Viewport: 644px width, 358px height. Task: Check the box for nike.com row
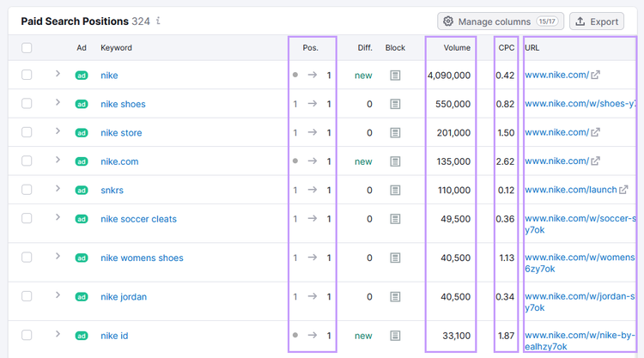27,161
